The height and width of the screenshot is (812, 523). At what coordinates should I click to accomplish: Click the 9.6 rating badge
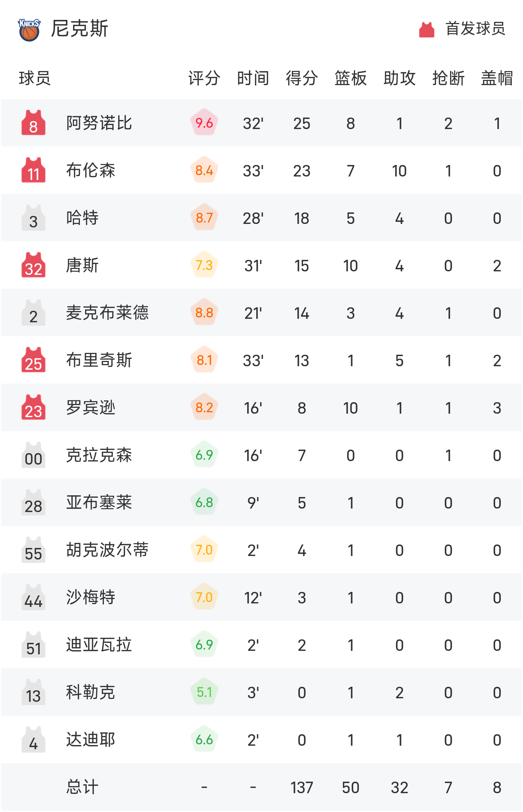click(204, 123)
